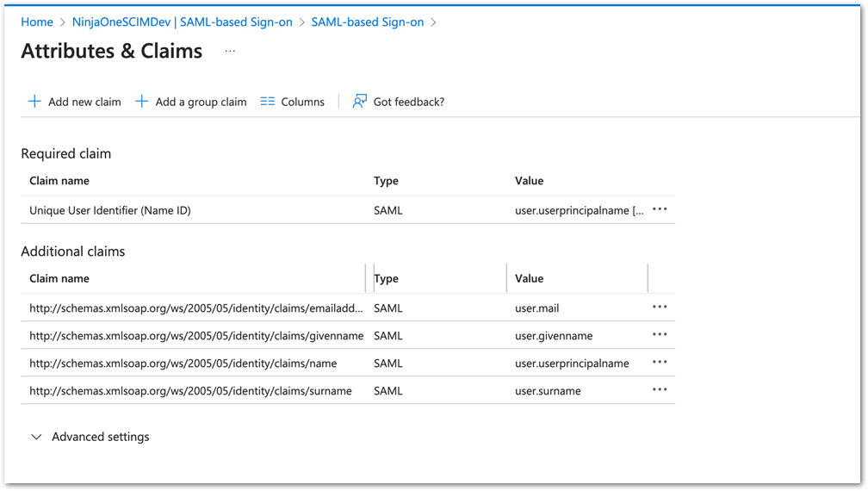This screenshot has width=868, height=491.
Task: Click the Value header under Required claim
Action: [x=530, y=181]
